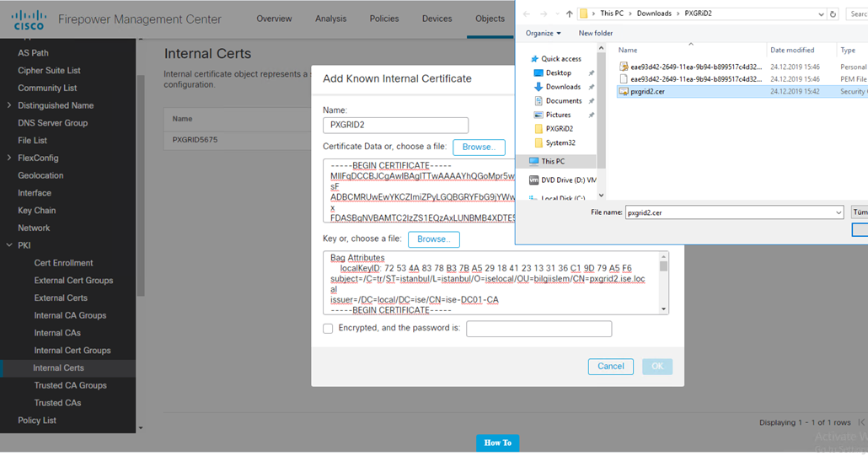Open Devices menu tab

coord(437,19)
